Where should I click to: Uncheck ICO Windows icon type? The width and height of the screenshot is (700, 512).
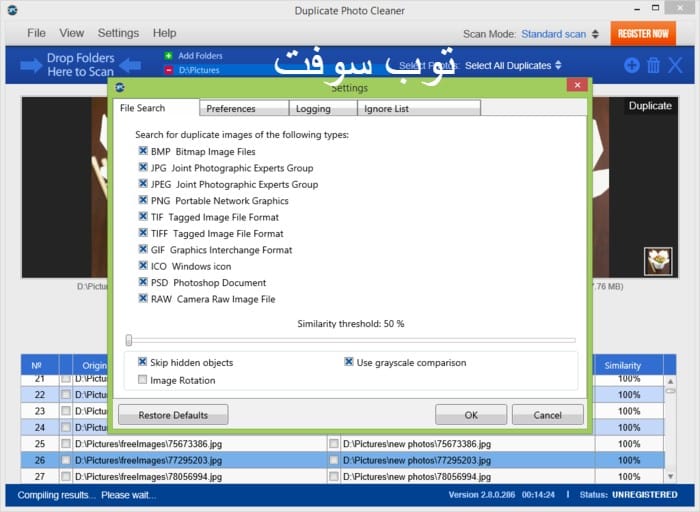click(x=143, y=266)
